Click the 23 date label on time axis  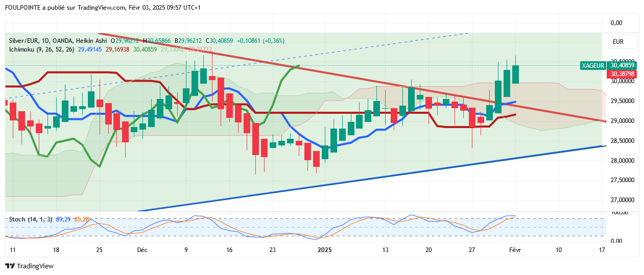[x=273, y=250]
